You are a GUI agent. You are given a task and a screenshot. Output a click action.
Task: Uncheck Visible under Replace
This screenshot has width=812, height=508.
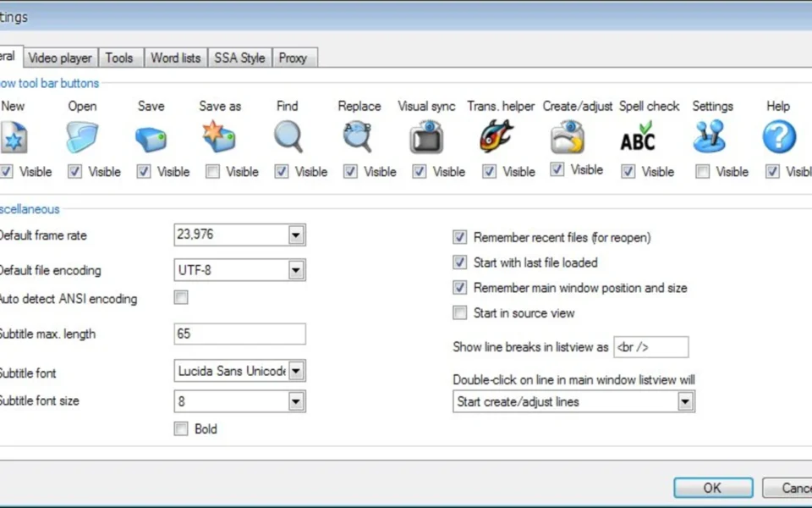tap(350, 172)
